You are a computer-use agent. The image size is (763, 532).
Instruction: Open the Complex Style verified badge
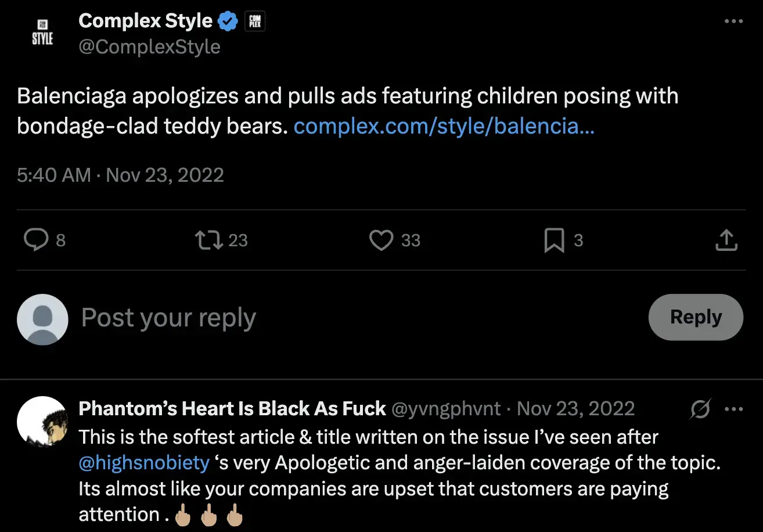(228, 21)
